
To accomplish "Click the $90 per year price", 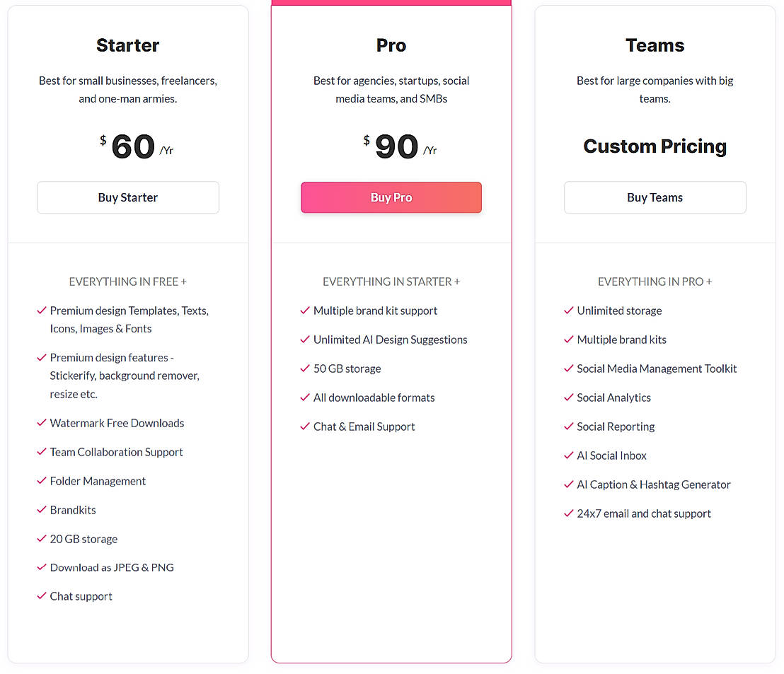I will point(398,146).
